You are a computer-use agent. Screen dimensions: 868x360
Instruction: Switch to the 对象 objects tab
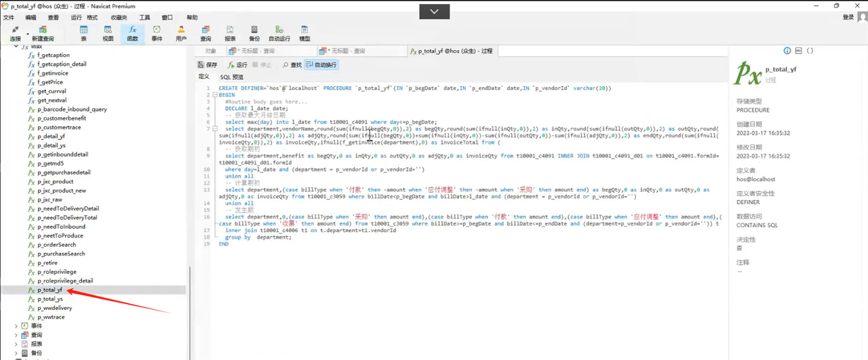click(x=210, y=51)
